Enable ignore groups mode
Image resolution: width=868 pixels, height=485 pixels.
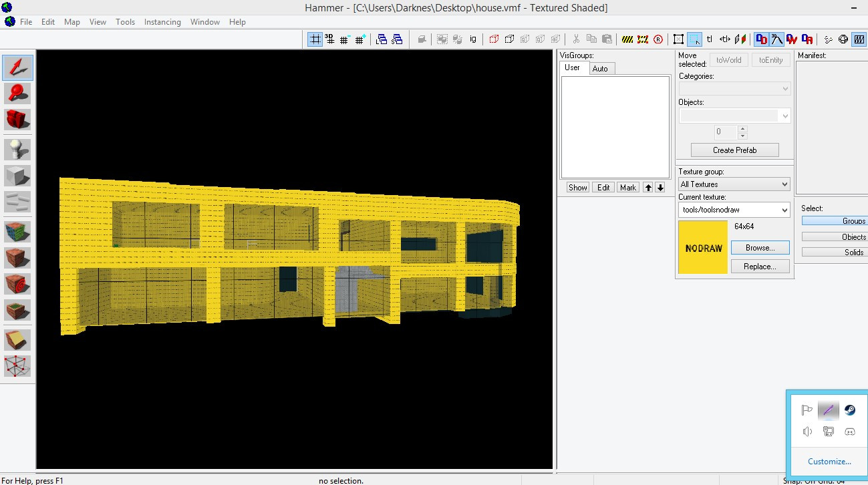[x=473, y=39]
